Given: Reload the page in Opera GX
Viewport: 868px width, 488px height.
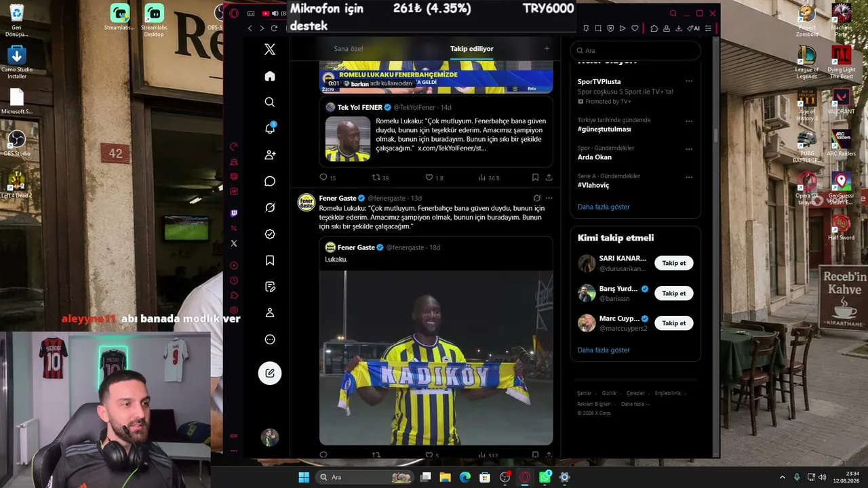Looking at the screenshot, I should (274, 28).
